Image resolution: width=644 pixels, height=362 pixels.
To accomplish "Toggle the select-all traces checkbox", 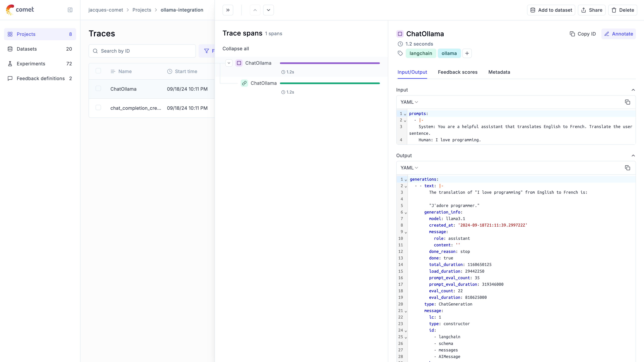I will (98, 71).
